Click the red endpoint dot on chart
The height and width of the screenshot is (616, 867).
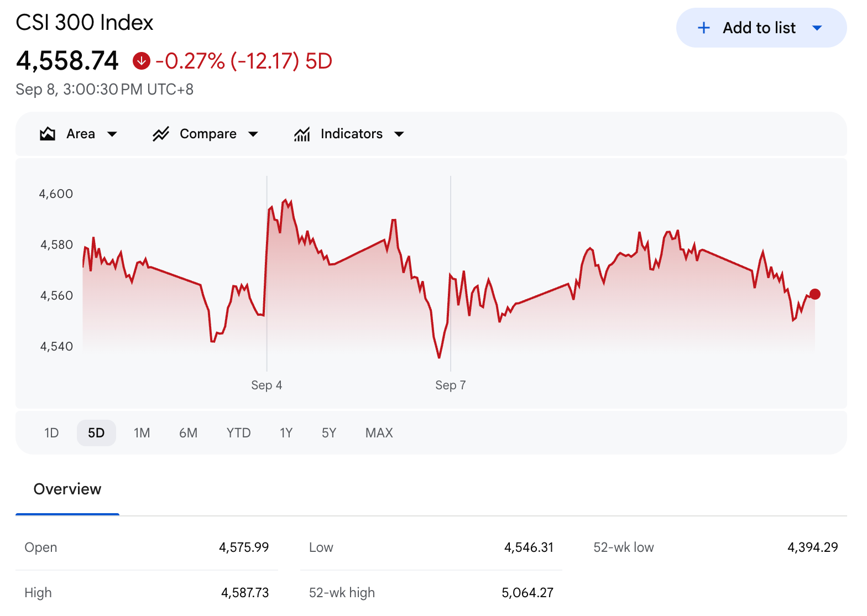815,294
